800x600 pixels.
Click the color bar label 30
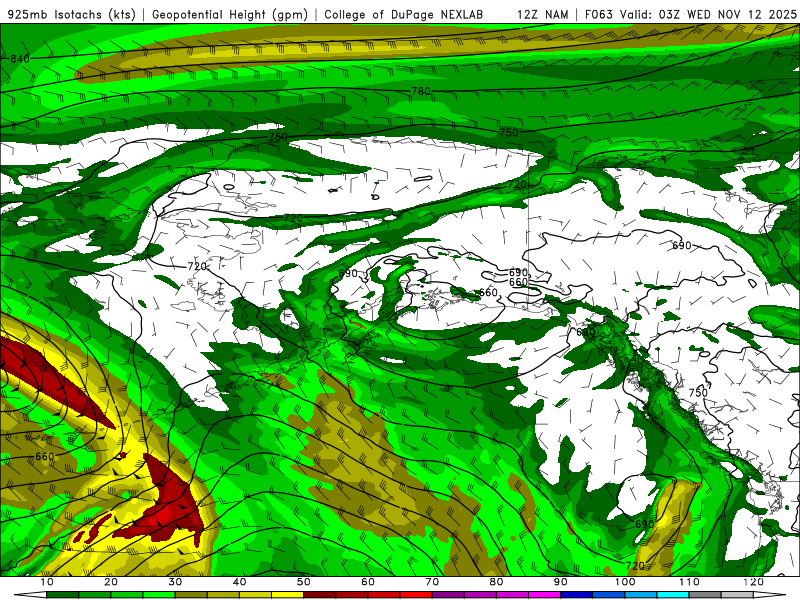pos(175,582)
